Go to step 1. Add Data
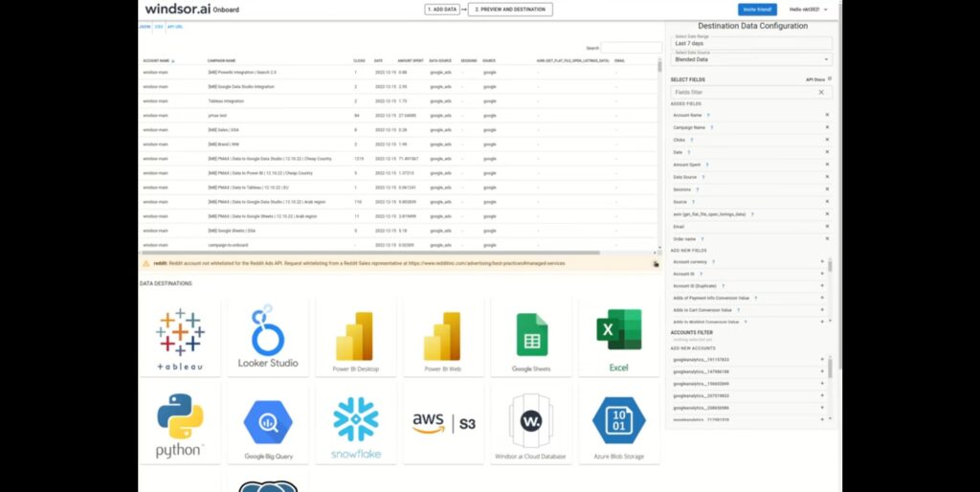 pyautogui.click(x=442, y=10)
